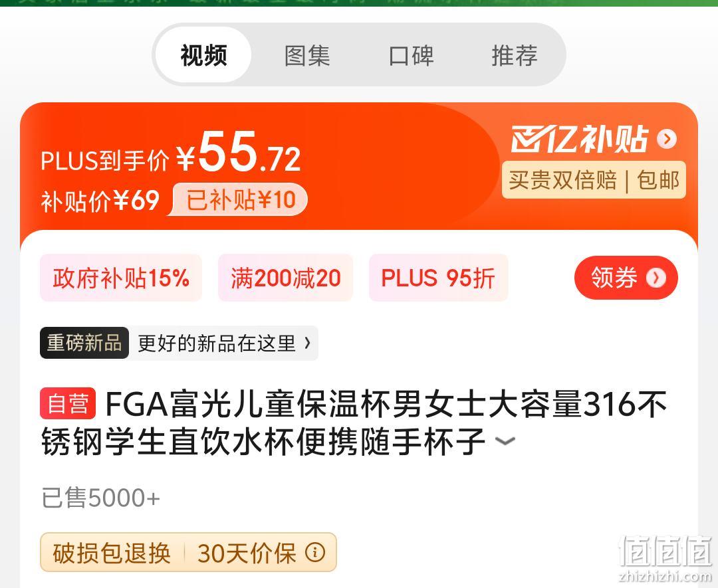Tap the 政府补贴15% tag
Viewport: 718px width, 588px height.
pyautogui.click(x=121, y=277)
